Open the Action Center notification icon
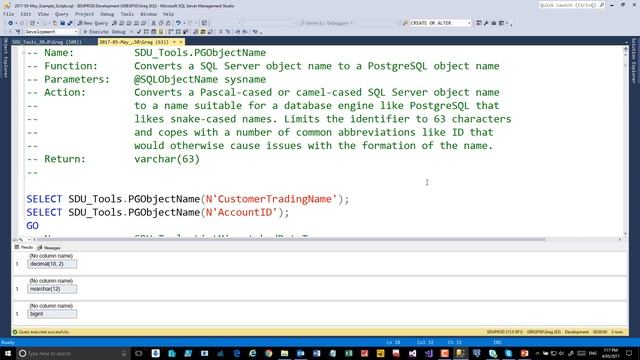640x360 pixels. [x=629, y=353]
